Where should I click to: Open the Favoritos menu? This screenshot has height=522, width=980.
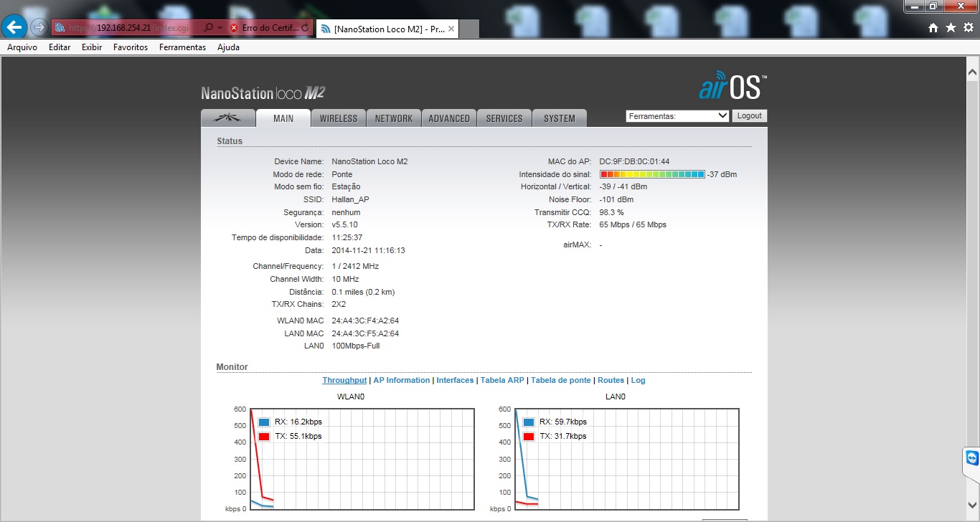(x=131, y=47)
